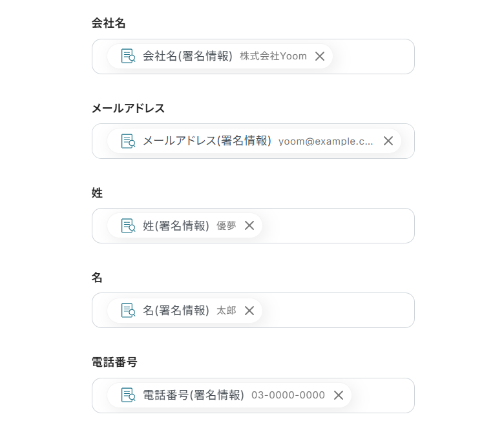Image resolution: width=504 pixels, height=432 pixels.
Task: Click the 名(署名情報) chip label
Action: pos(176,311)
